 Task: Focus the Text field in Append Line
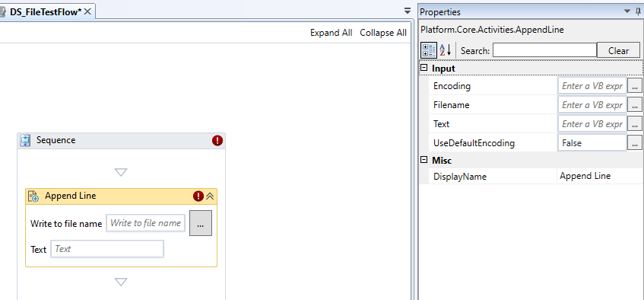click(107, 249)
